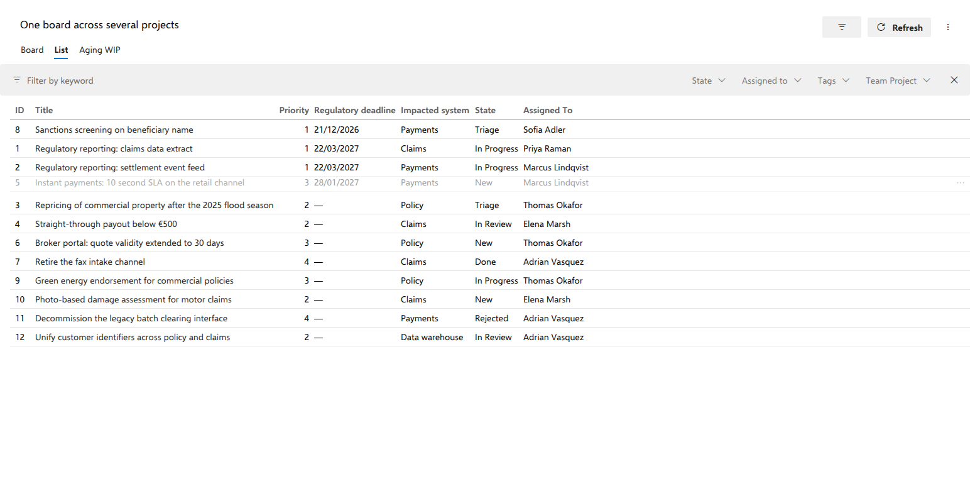
Task: Toggle the filter bar button beside Refresh
Action: (841, 27)
